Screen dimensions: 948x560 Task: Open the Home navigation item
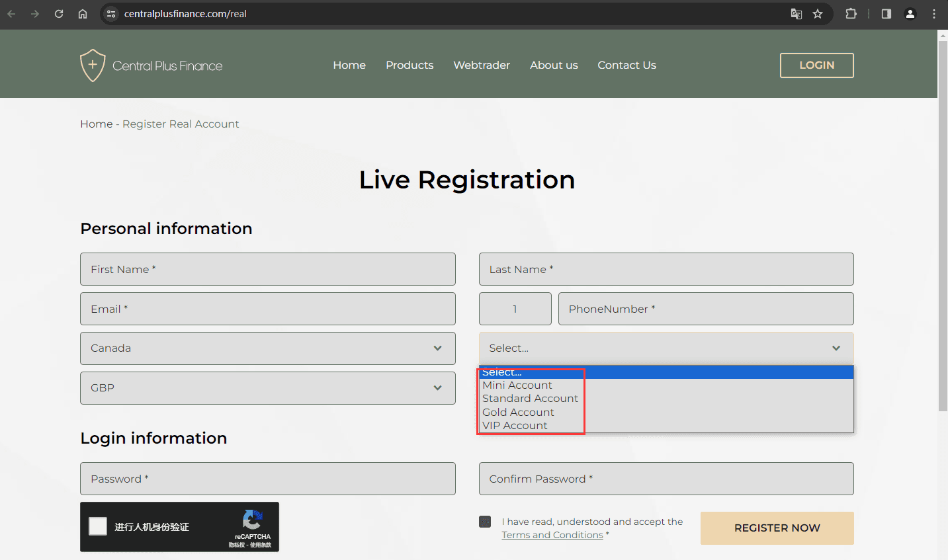tap(349, 65)
